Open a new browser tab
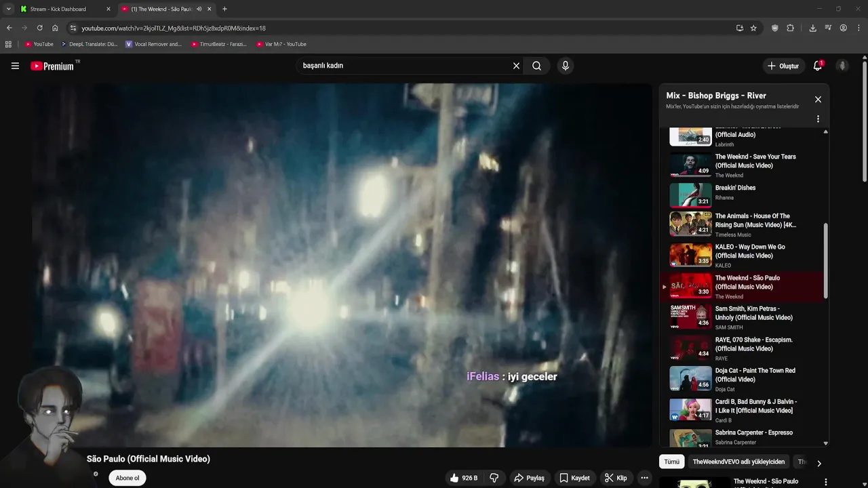The image size is (868, 488). [224, 9]
